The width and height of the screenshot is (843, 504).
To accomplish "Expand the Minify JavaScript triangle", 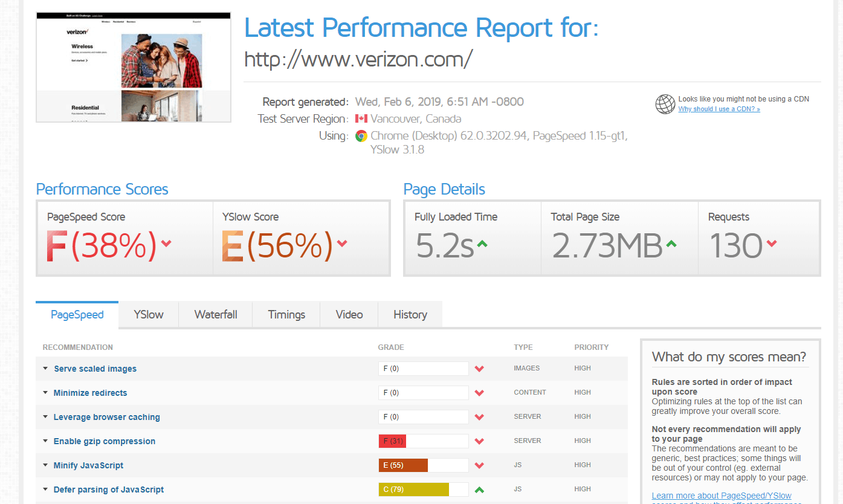I will click(45, 465).
